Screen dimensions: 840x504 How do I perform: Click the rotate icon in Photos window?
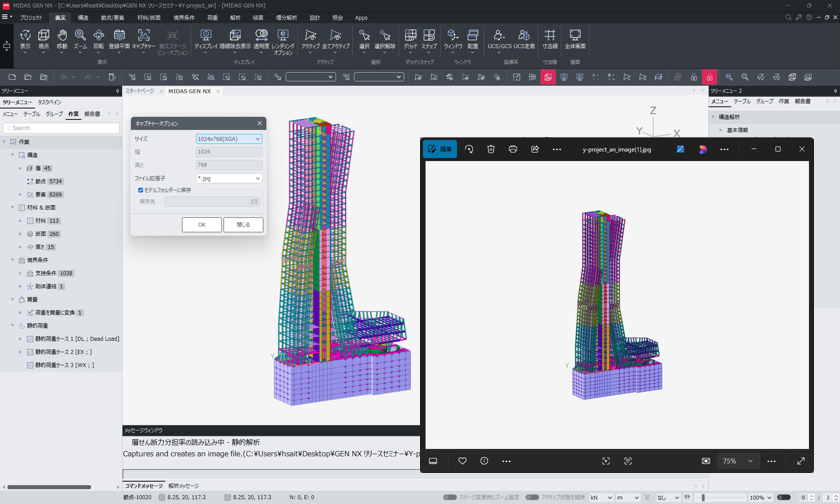469,149
